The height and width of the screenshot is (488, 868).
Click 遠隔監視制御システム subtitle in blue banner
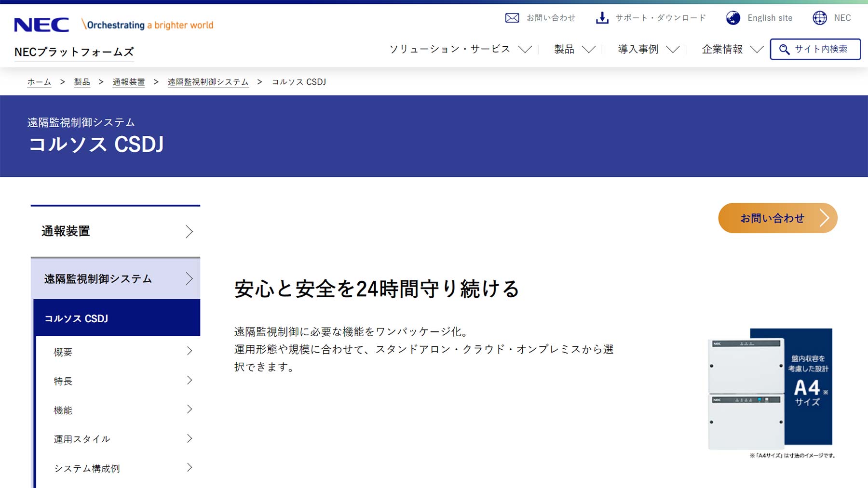coord(81,122)
